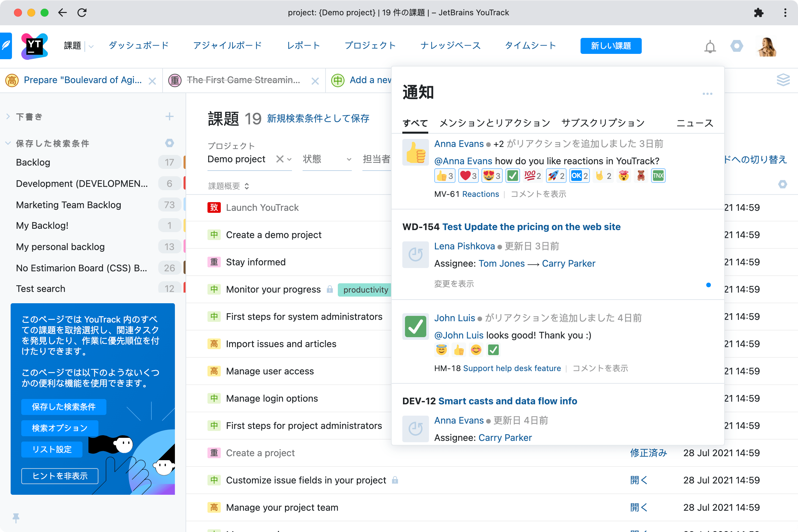Image resolution: width=798 pixels, height=532 pixels.
Task: Clear the Demo project filter with the X
Action: pyautogui.click(x=280, y=159)
